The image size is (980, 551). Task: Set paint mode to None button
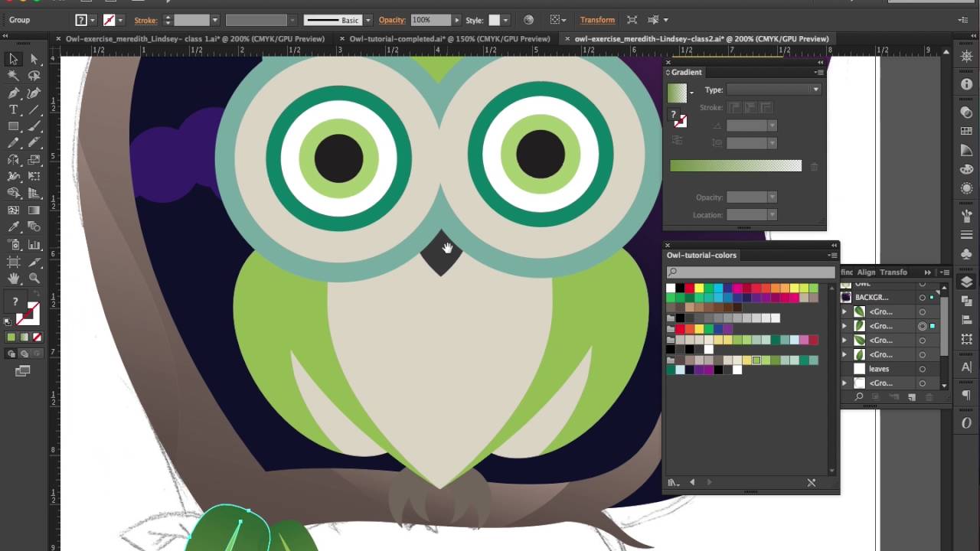pos(37,337)
